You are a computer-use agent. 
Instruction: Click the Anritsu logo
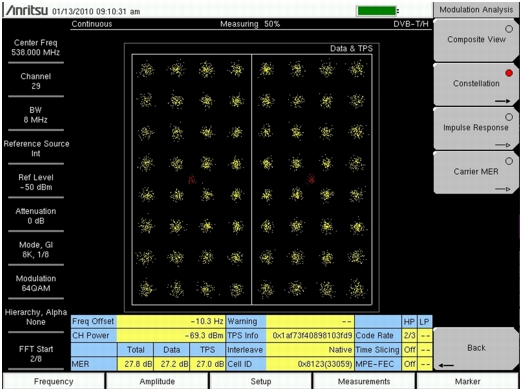(x=27, y=10)
